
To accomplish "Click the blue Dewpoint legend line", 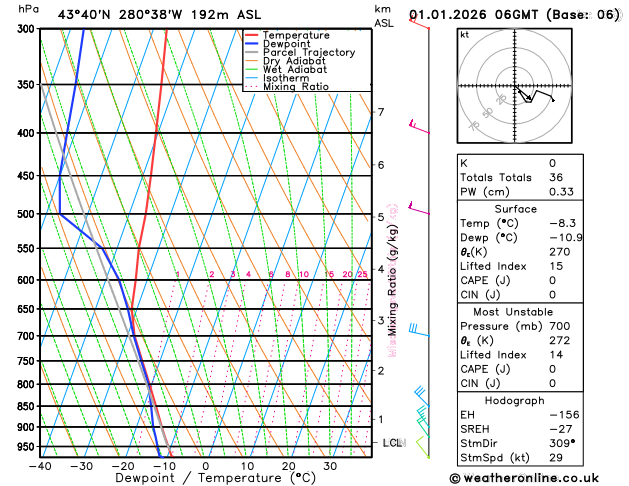I will [251, 44].
